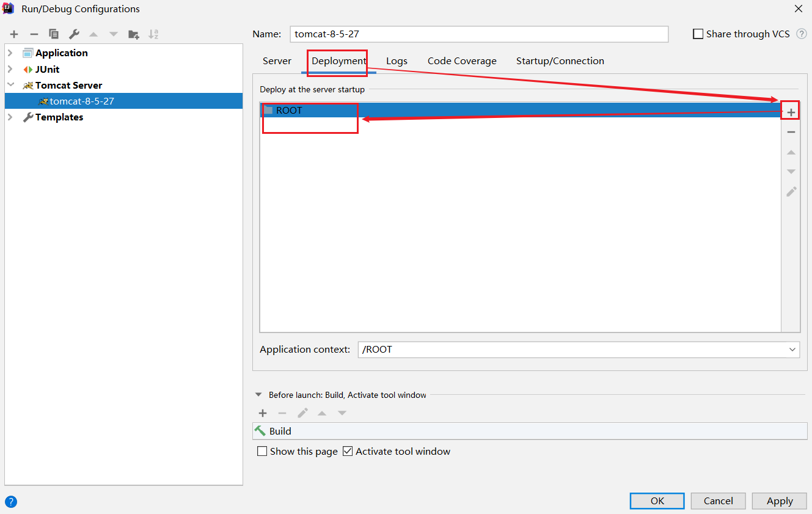
Task: Disable Activate tool window checkbox
Action: pos(348,452)
